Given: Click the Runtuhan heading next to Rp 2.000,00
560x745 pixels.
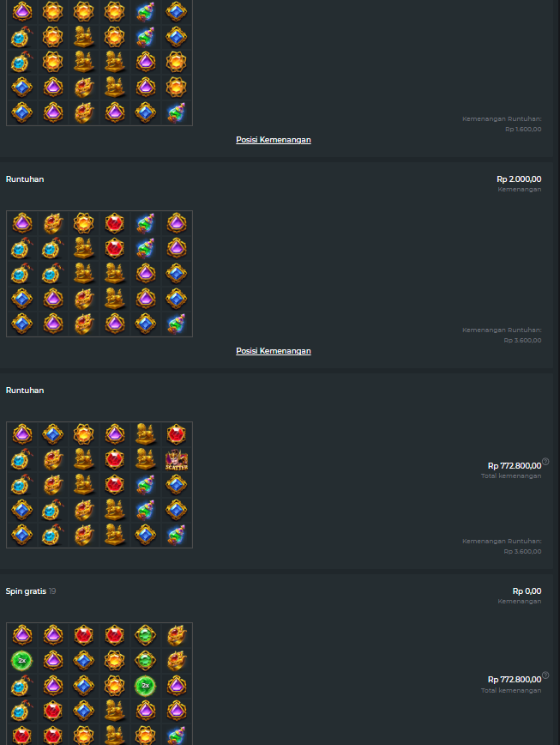Looking at the screenshot, I should (x=25, y=179).
